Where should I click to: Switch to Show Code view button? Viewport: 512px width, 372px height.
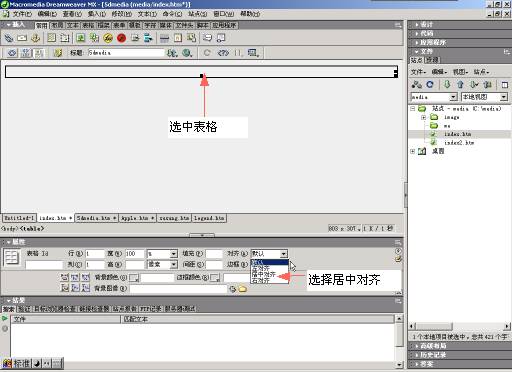coord(12,53)
